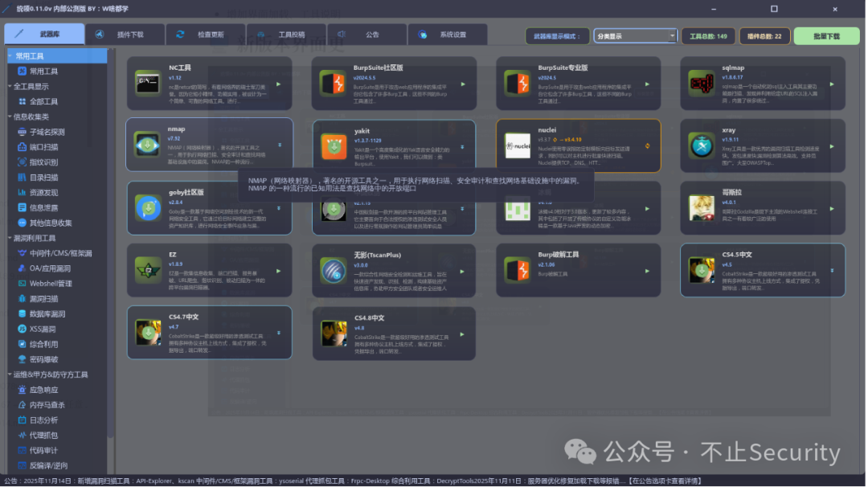Click the 指纹识别 sidebar icon
This screenshot has width=868, height=487.
point(23,162)
